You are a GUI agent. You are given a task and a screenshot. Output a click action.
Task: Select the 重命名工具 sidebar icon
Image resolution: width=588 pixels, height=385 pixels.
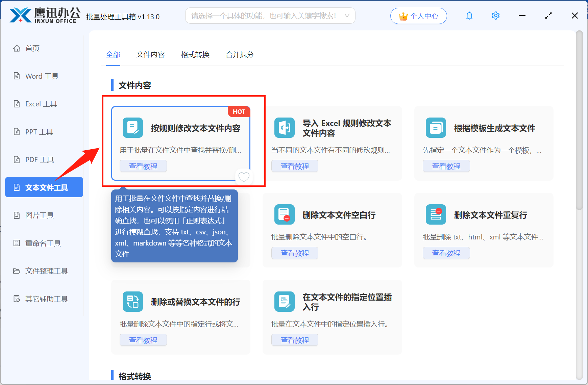pyautogui.click(x=42, y=243)
